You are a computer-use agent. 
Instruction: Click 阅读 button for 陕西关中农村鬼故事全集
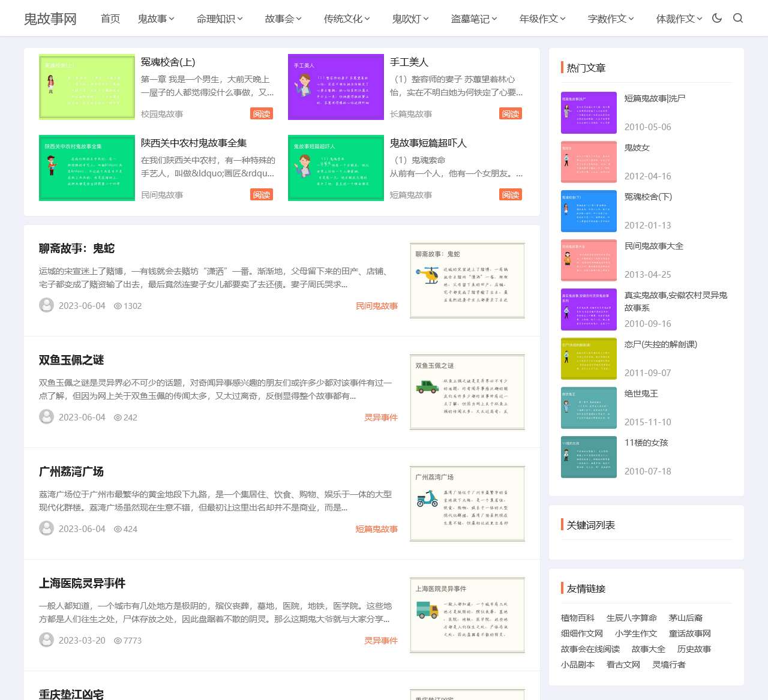(x=262, y=194)
